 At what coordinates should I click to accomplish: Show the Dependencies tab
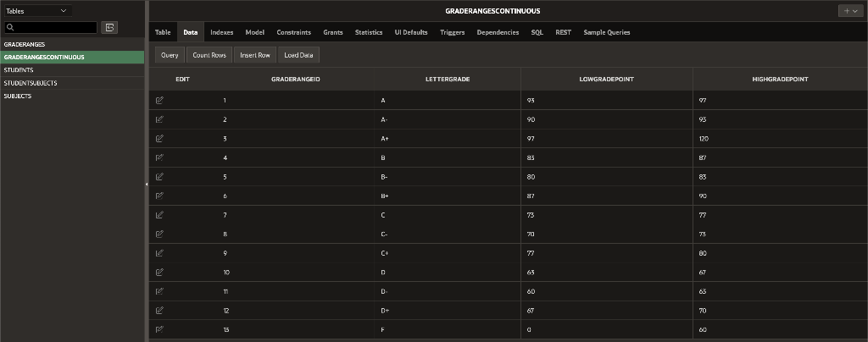tap(498, 32)
